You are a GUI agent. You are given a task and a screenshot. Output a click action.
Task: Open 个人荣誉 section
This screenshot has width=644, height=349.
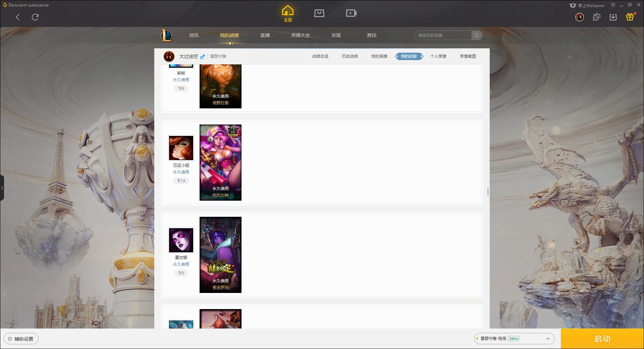click(438, 56)
